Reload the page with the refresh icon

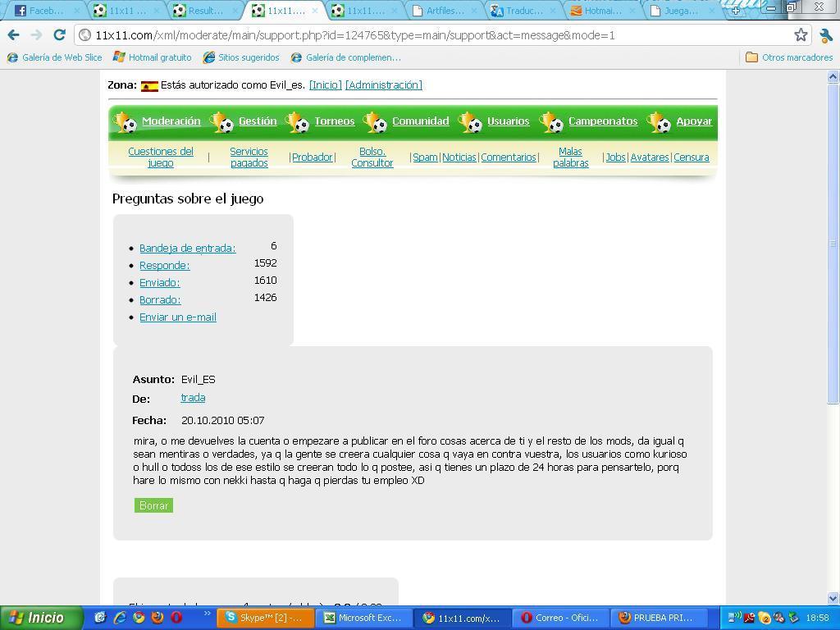(59, 35)
